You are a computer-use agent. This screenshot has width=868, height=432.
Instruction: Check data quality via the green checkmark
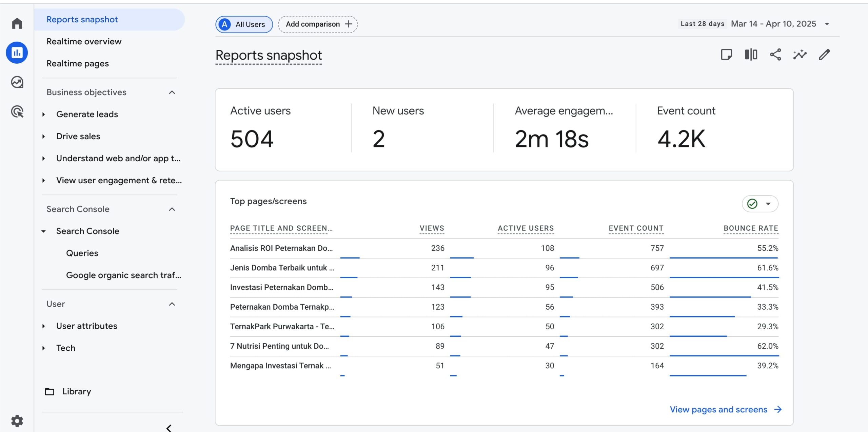(753, 203)
